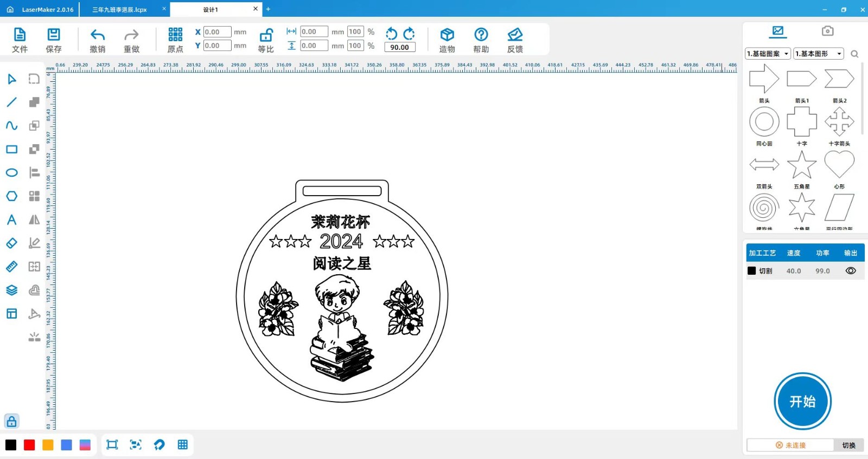Select the text tool
868x459 pixels.
(x=11, y=219)
